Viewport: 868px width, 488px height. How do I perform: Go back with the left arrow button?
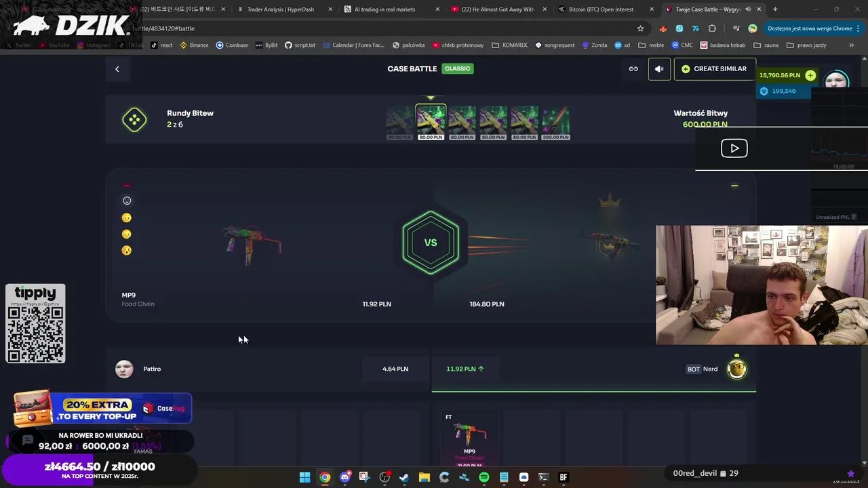pyautogui.click(x=117, y=68)
